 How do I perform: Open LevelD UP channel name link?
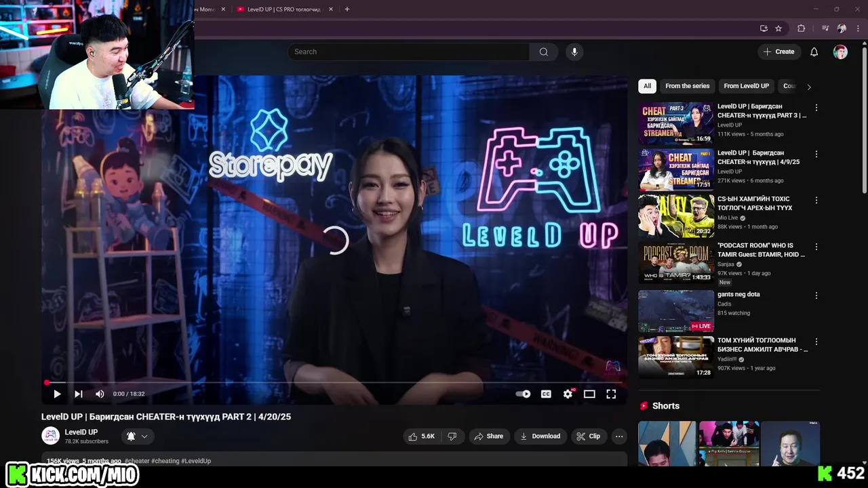coord(81,432)
